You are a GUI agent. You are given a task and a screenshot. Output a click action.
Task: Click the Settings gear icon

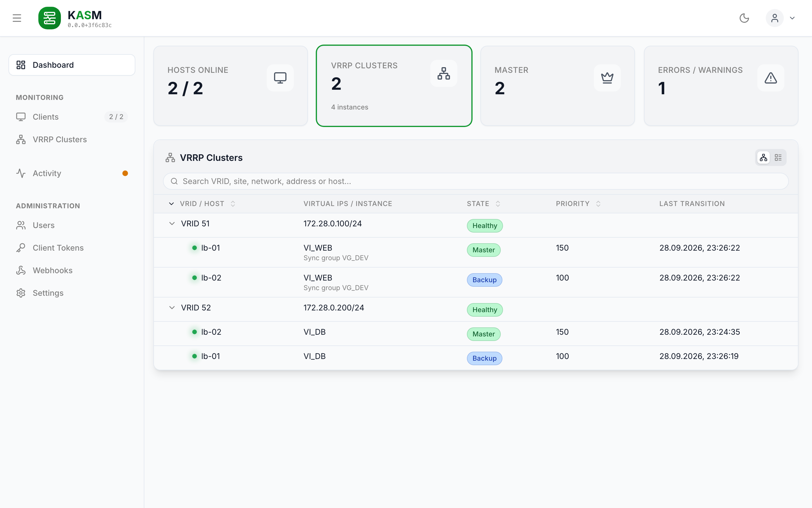(21, 293)
